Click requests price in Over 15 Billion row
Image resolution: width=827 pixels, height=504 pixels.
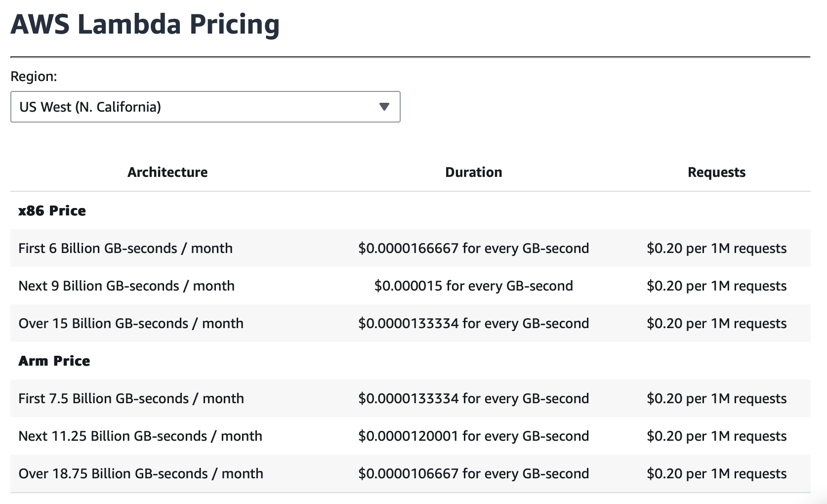point(716,323)
